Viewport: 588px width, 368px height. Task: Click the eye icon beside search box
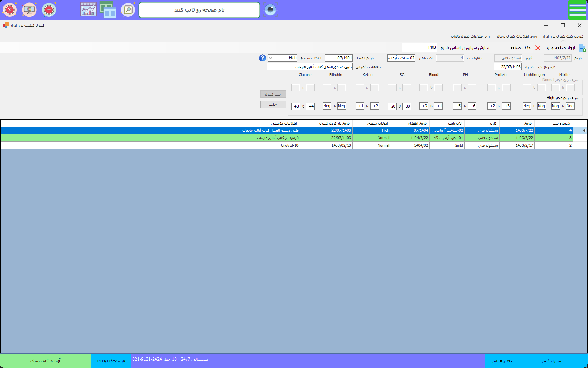pos(270,10)
